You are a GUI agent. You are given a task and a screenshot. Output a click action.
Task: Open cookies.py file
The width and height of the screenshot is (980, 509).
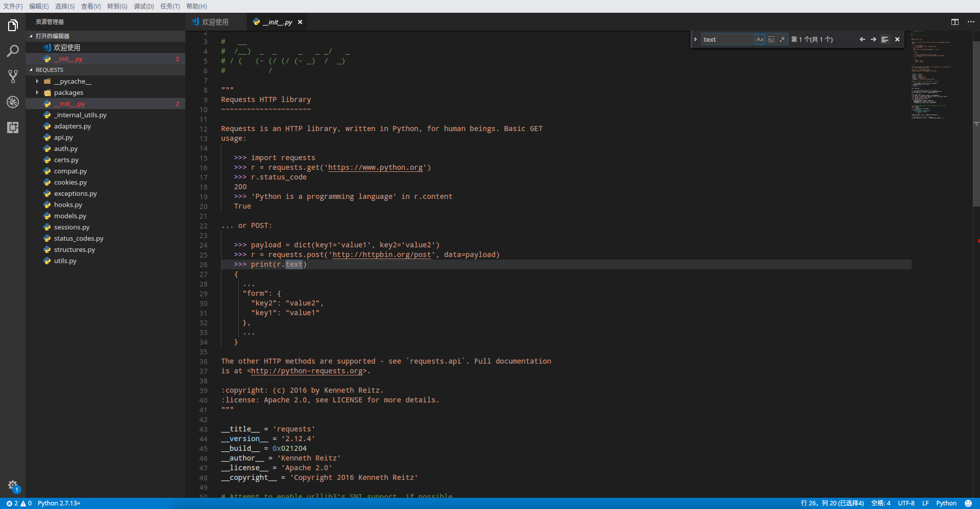pos(105,182)
